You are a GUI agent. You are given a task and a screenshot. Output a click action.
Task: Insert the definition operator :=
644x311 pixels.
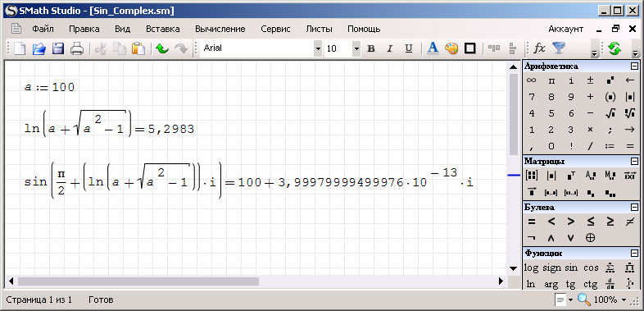(x=610, y=146)
